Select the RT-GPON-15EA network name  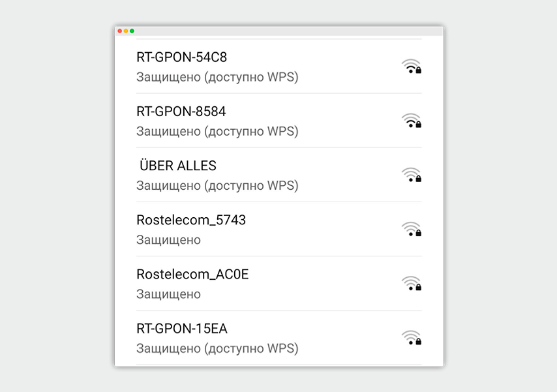click(182, 329)
